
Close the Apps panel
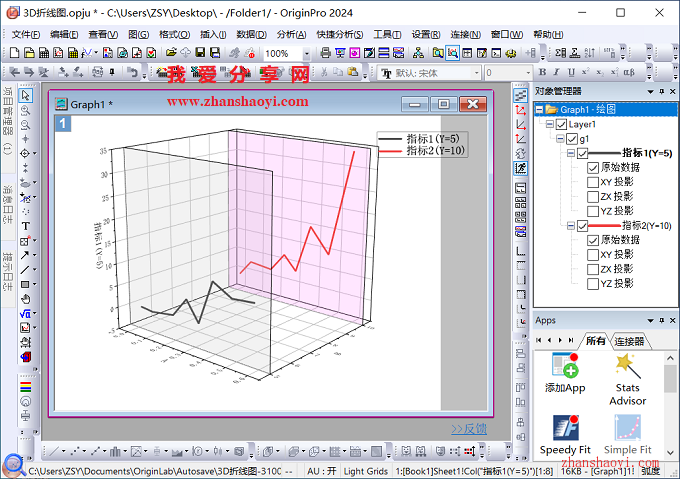point(673,320)
